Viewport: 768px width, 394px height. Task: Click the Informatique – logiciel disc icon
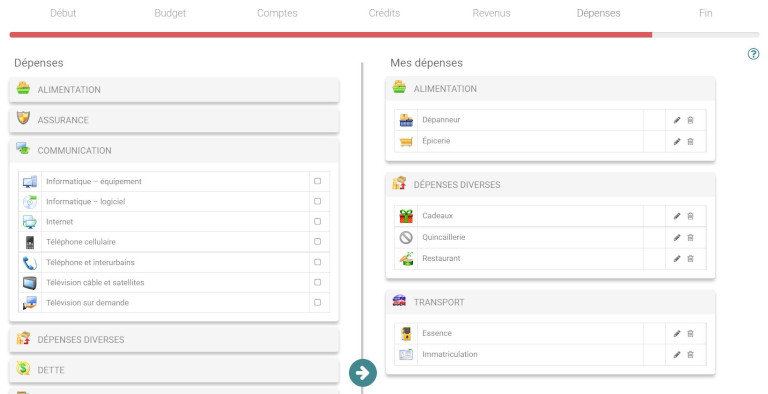30,202
